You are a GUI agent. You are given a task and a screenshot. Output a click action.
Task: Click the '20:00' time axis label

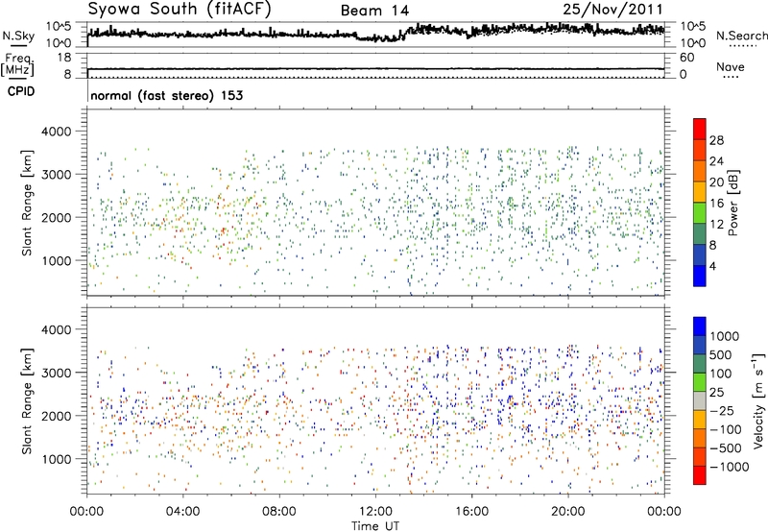click(568, 512)
